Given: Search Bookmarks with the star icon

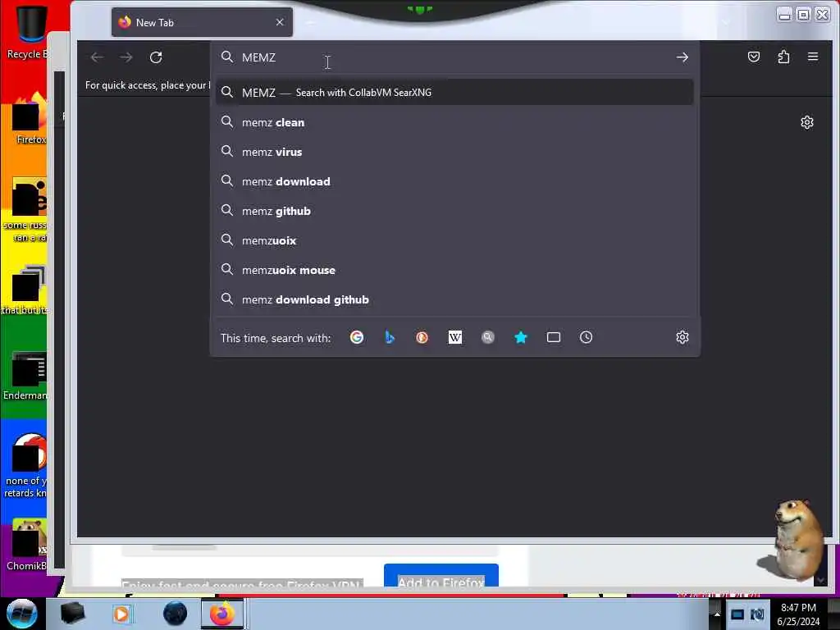Looking at the screenshot, I should pos(521,337).
